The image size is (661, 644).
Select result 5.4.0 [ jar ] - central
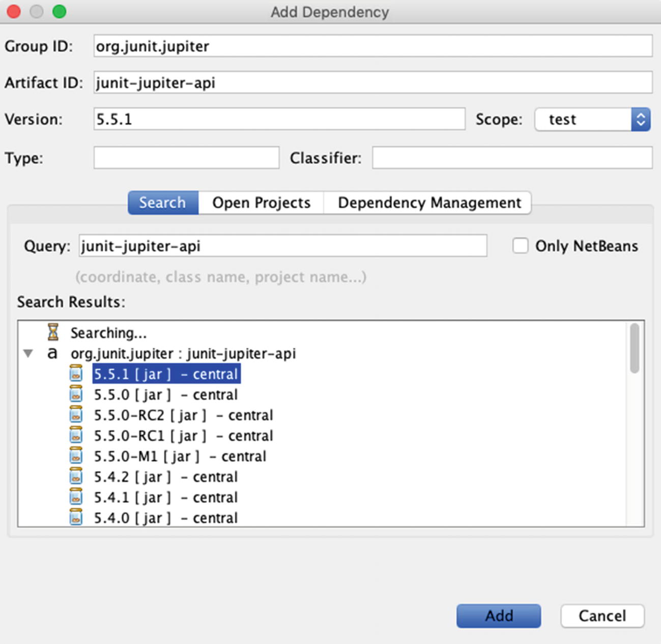(x=166, y=518)
